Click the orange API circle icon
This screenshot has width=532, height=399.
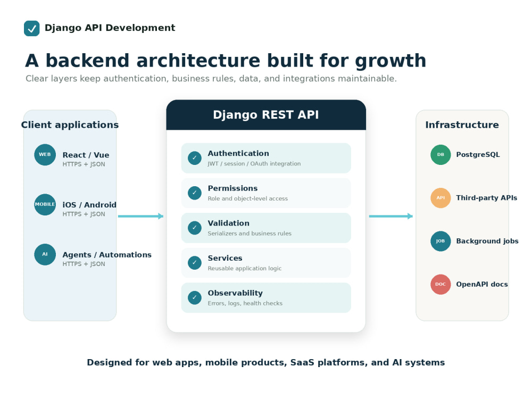coord(440,198)
